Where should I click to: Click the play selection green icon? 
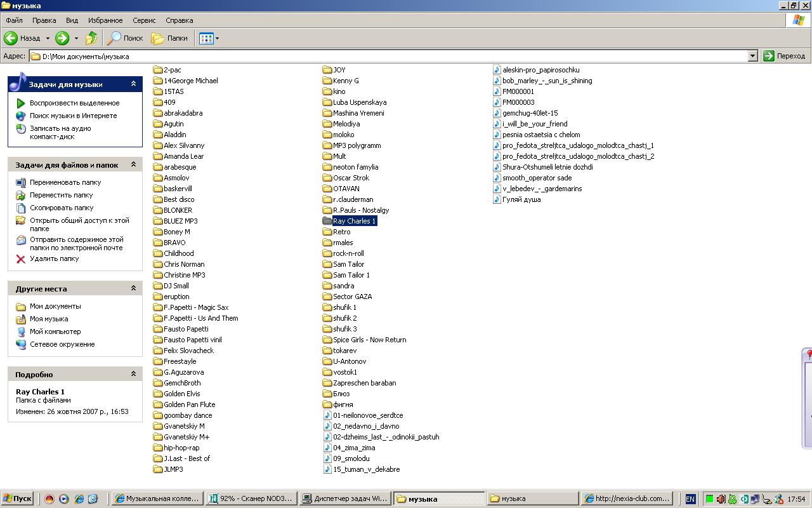[x=21, y=103]
